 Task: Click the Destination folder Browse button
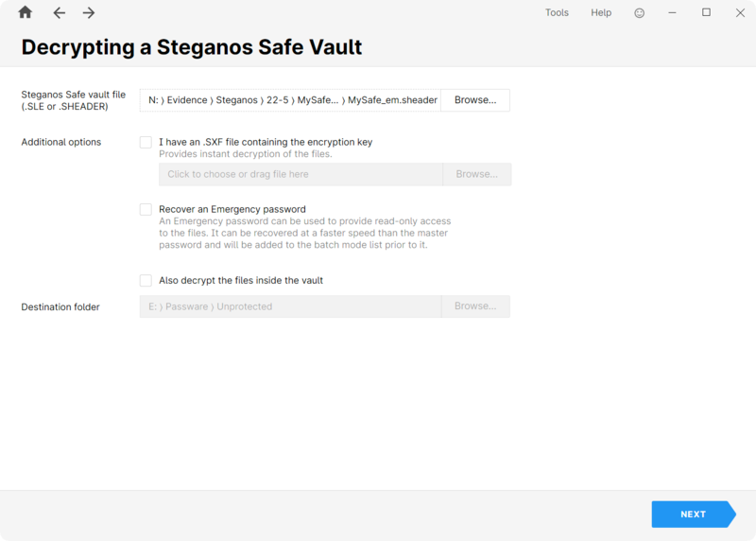click(475, 306)
